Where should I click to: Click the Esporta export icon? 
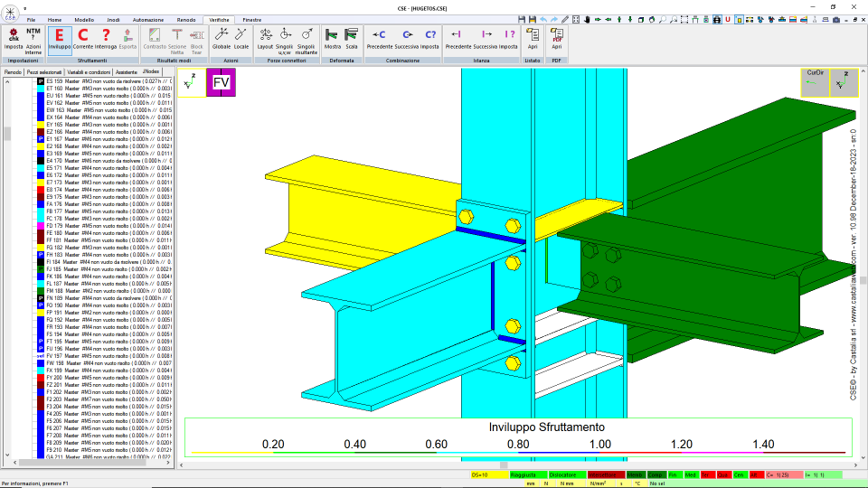pos(127,39)
